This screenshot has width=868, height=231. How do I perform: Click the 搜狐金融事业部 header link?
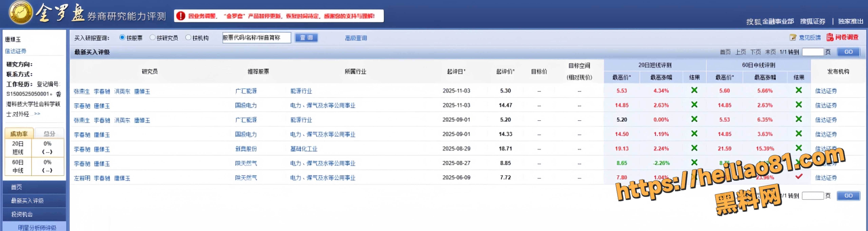click(x=770, y=22)
